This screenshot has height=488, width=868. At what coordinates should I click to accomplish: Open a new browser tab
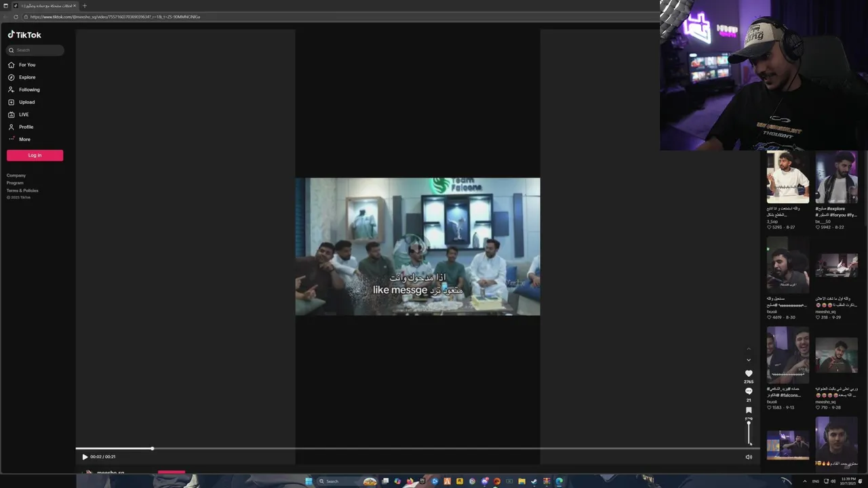point(84,5)
